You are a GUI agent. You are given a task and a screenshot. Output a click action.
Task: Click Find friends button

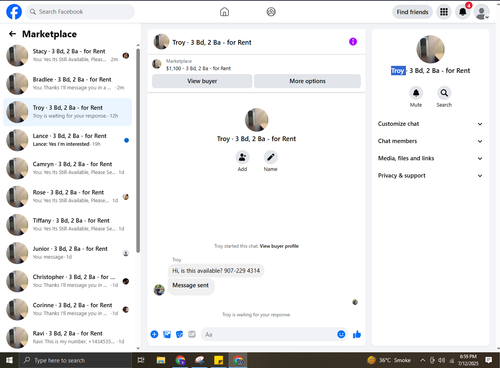pyautogui.click(x=412, y=12)
